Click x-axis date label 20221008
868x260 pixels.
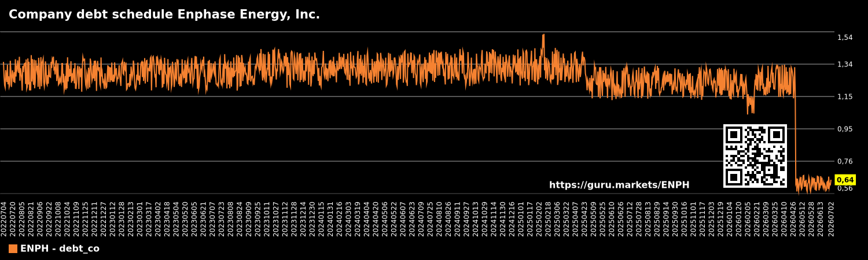click(58, 219)
